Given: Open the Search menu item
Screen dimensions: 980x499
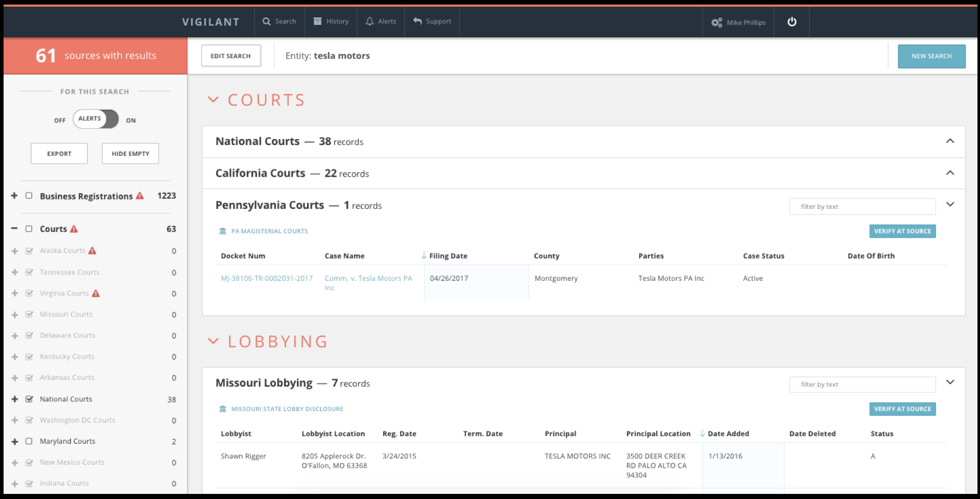Looking at the screenshot, I should 279,21.
